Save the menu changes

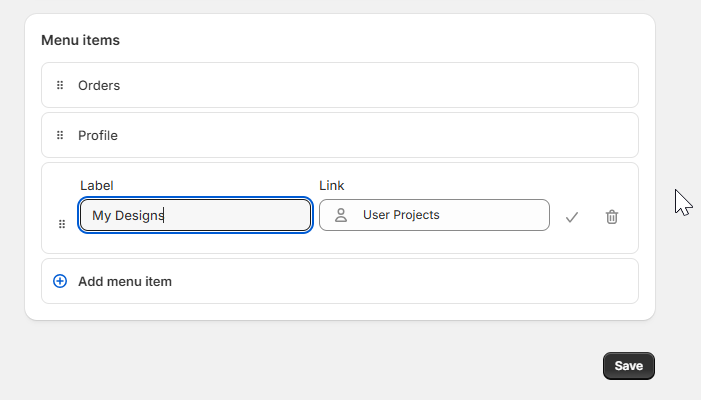tap(629, 366)
